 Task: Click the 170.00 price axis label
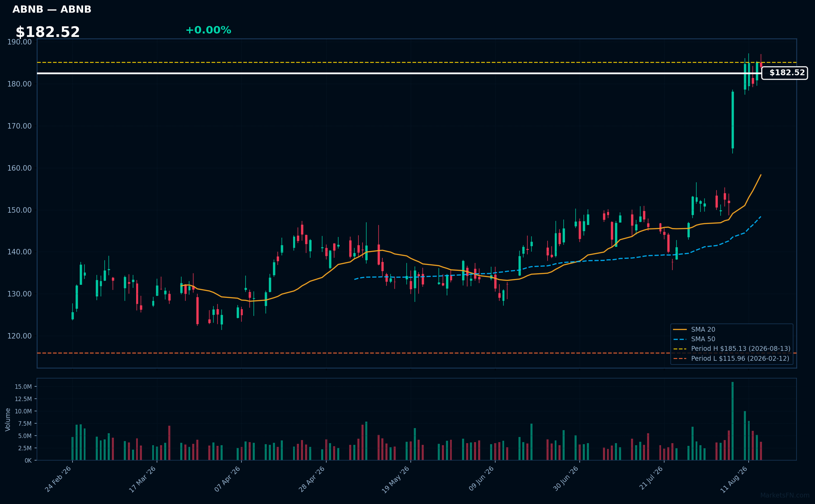[x=19, y=126]
